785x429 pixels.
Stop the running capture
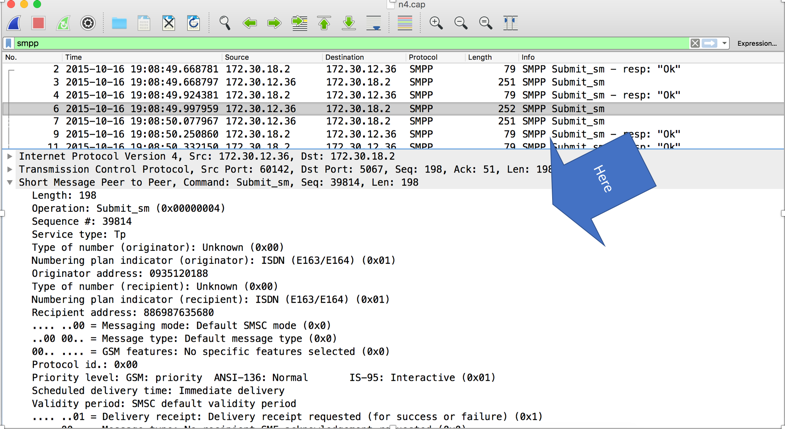[38, 23]
